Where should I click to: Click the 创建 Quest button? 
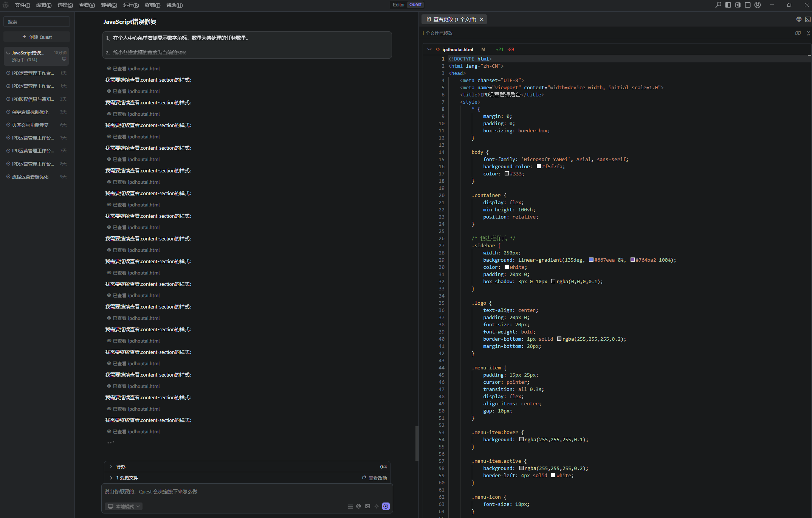point(37,37)
